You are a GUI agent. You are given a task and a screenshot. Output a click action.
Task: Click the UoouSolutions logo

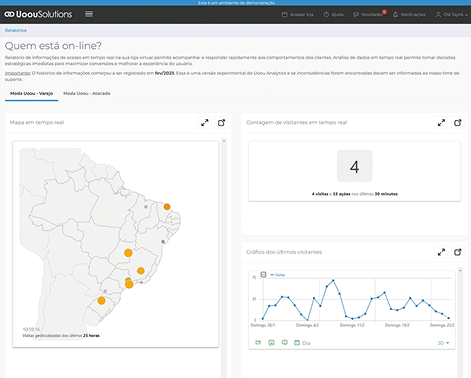(38, 14)
